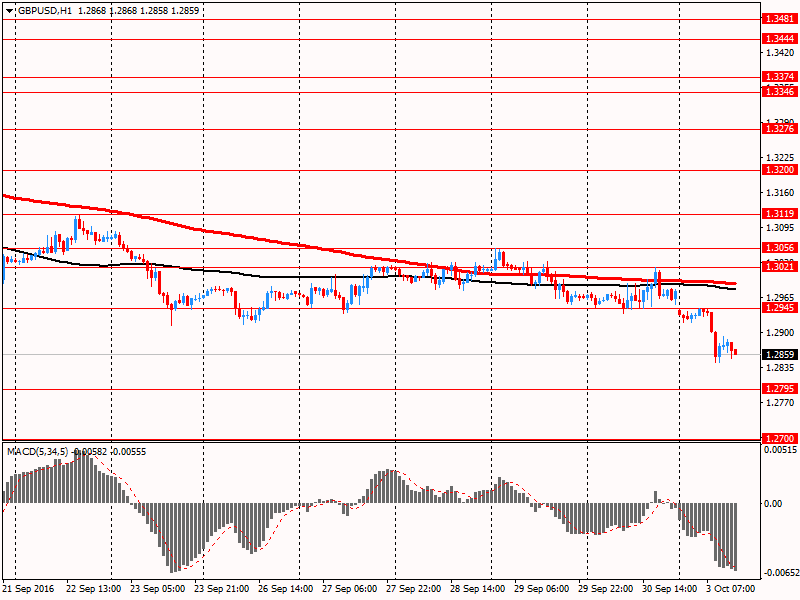Click the 1.2900 price scale value
The height and width of the screenshot is (600, 800).
(781, 332)
